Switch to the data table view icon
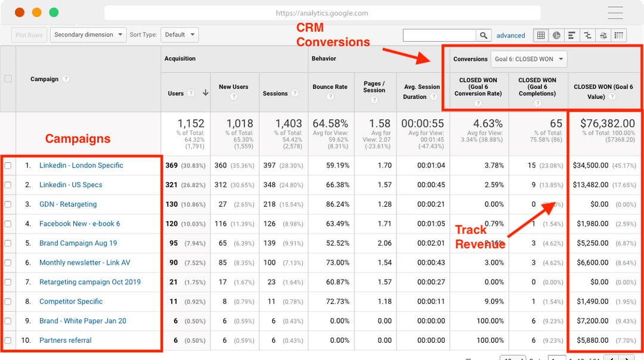 point(541,35)
